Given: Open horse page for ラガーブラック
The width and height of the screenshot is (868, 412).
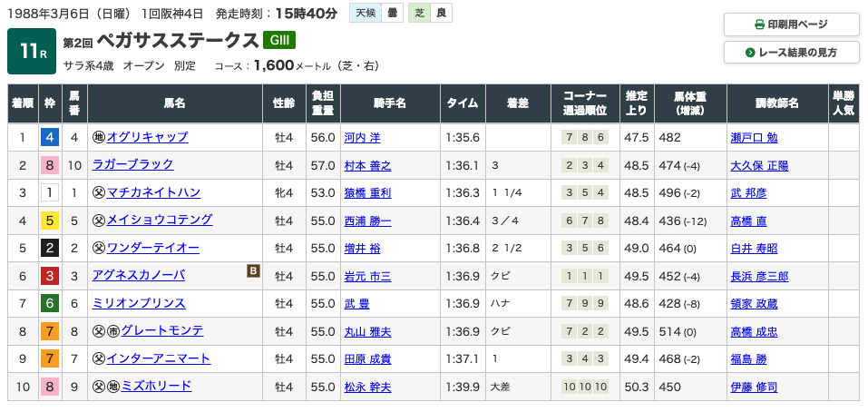Looking at the screenshot, I should coord(132,165).
